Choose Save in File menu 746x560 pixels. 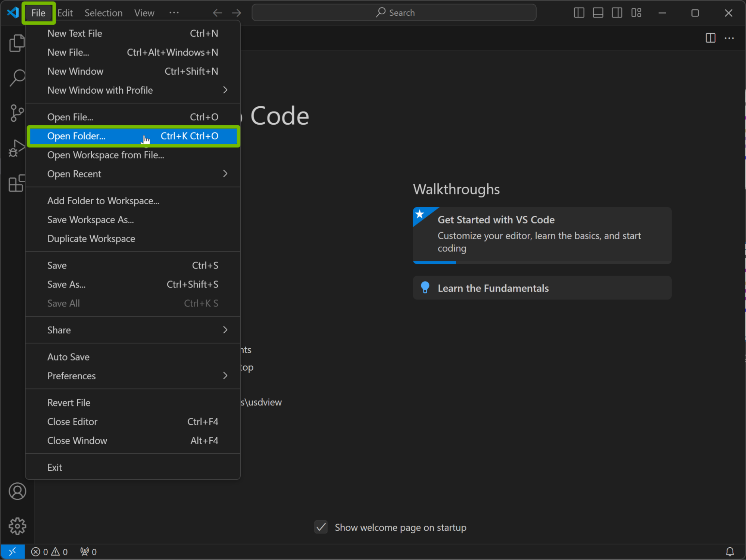(133, 265)
